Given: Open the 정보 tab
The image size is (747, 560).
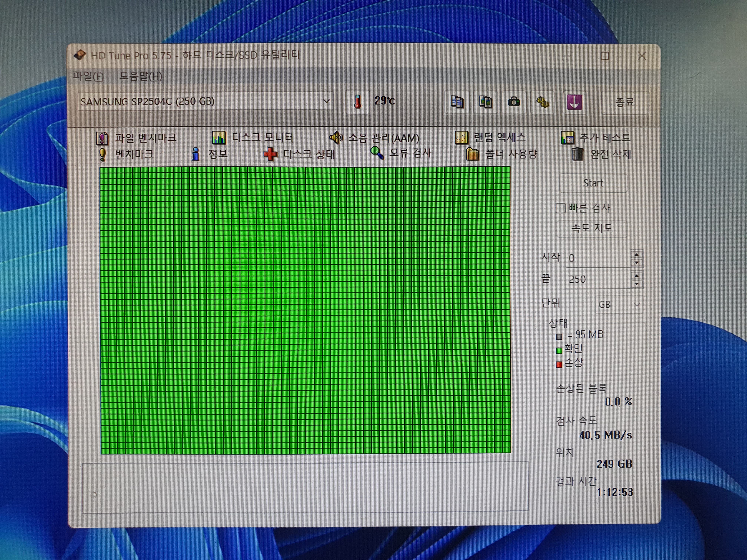Looking at the screenshot, I should pyautogui.click(x=209, y=154).
